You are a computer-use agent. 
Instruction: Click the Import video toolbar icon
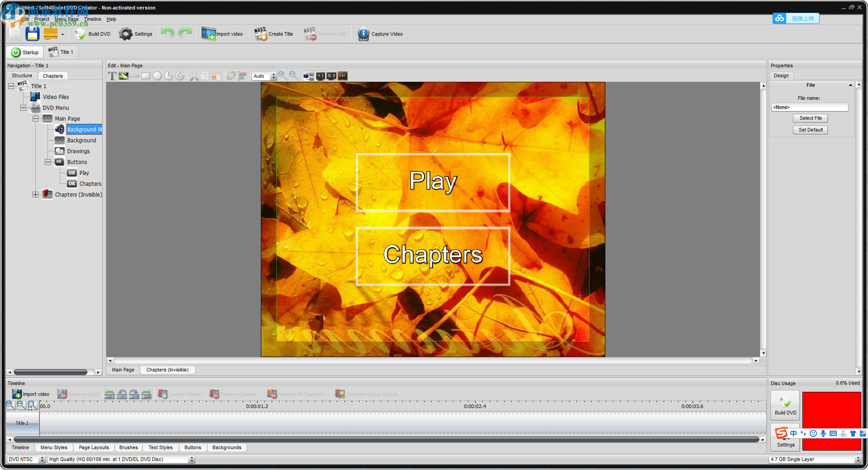click(208, 33)
